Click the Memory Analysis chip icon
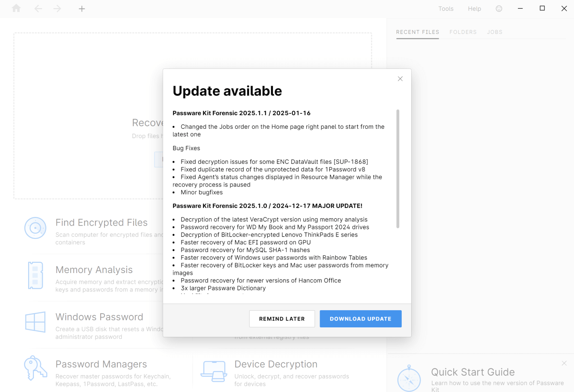This screenshot has height=392, width=574. pos(35,275)
